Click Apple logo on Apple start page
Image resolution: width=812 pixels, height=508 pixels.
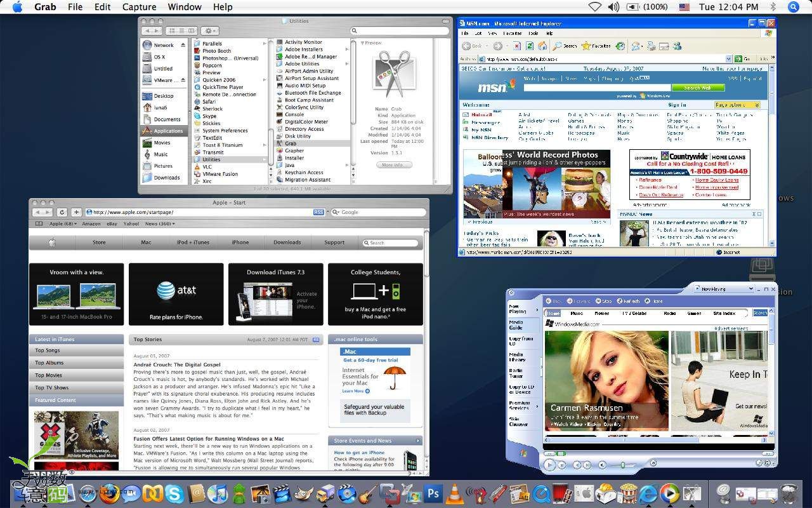[x=52, y=243]
